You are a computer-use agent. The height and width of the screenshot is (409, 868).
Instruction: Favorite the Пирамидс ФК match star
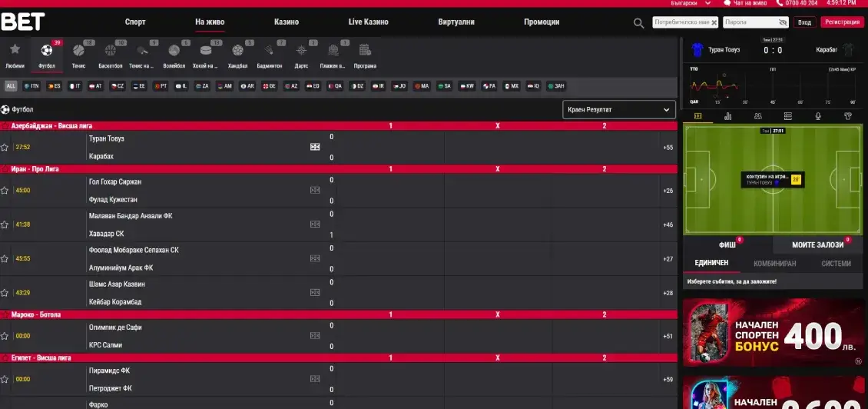5,380
